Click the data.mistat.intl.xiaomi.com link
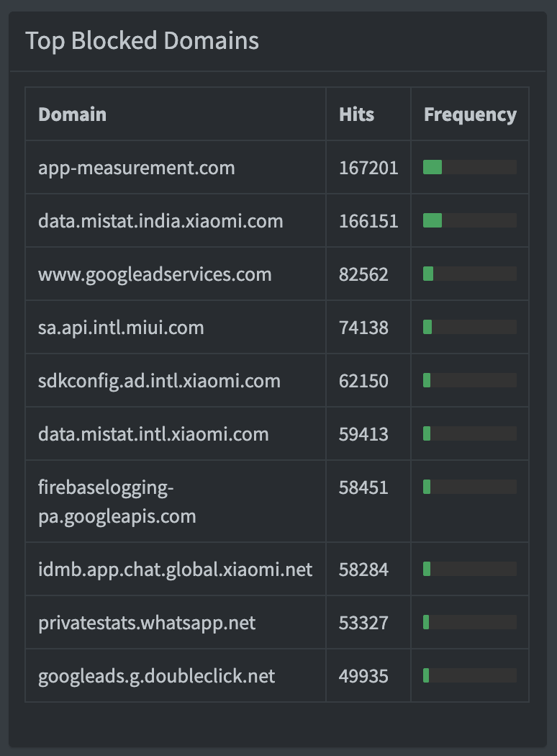Image resolution: width=557 pixels, height=756 pixels. coord(153,434)
